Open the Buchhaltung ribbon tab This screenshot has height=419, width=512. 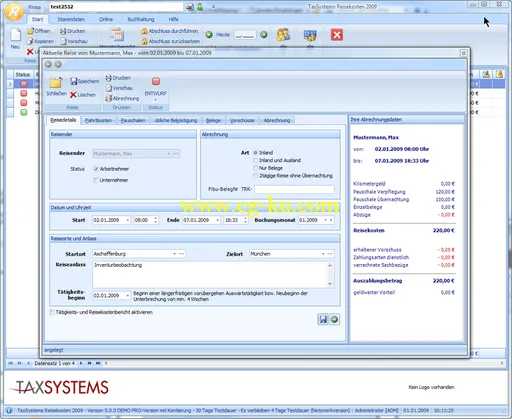(x=141, y=19)
